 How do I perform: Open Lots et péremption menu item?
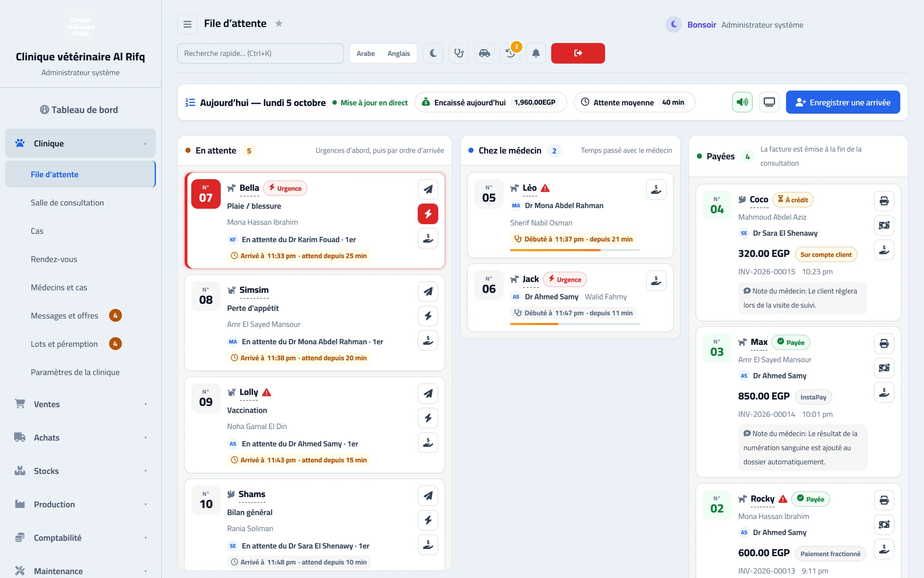tap(80, 344)
